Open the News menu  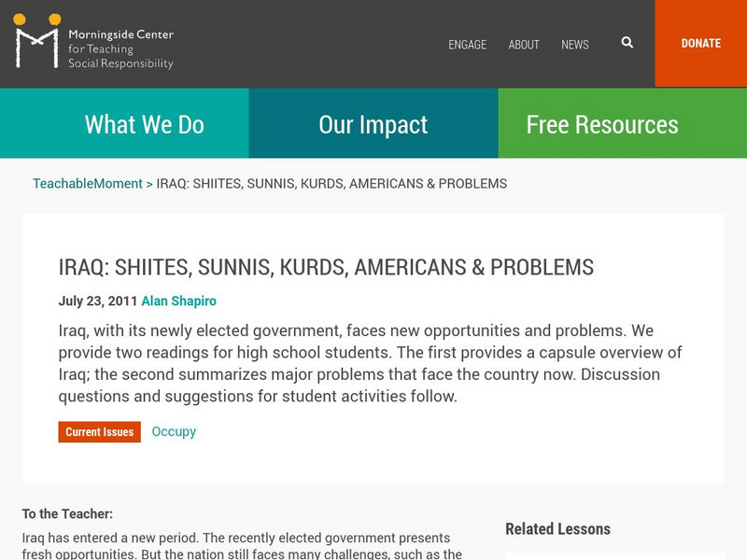click(x=574, y=45)
